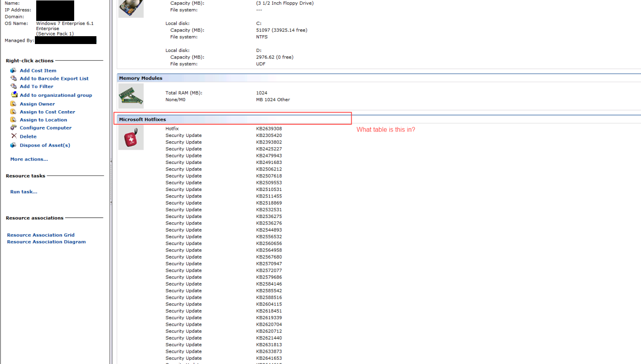Image resolution: width=641 pixels, height=364 pixels.
Task: Click the red X Delete icon
Action: point(14,136)
